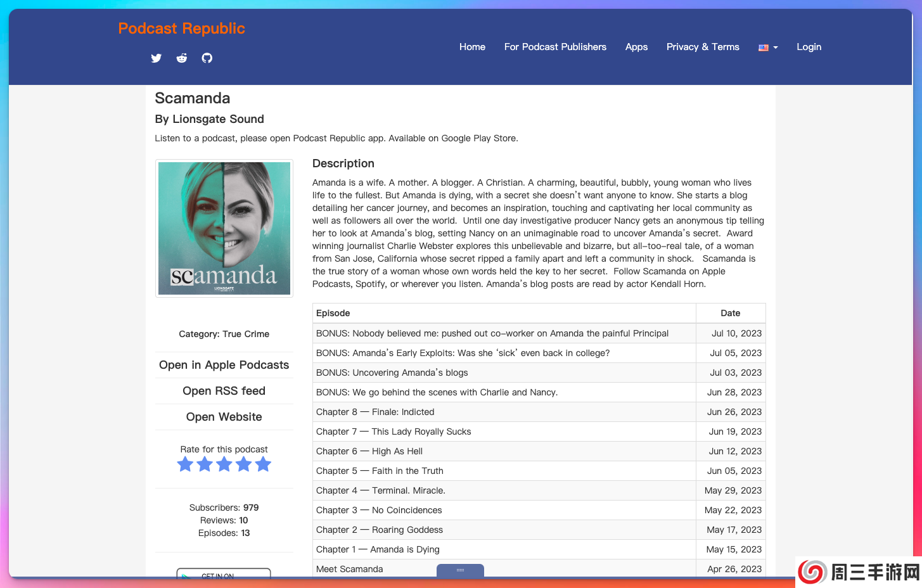Click Open in Apple Podcasts
The image size is (922, 588).
pyautogui.click(x=224, y=365)
